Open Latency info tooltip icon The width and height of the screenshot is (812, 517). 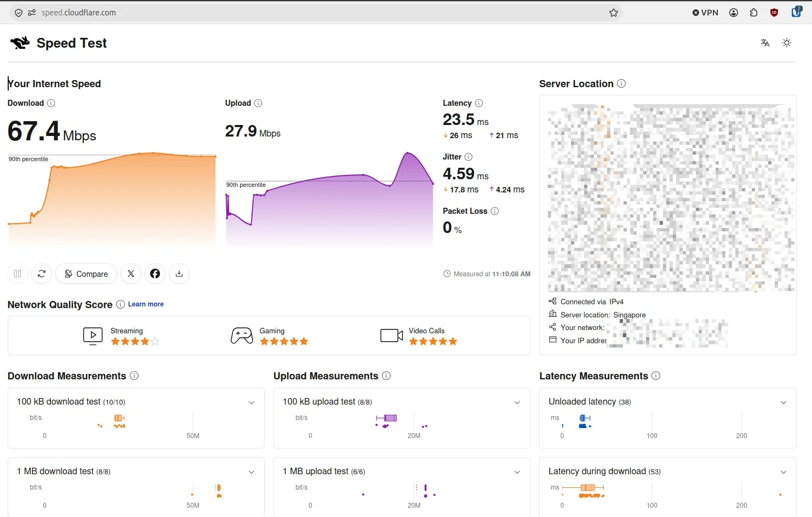[479, 103]
